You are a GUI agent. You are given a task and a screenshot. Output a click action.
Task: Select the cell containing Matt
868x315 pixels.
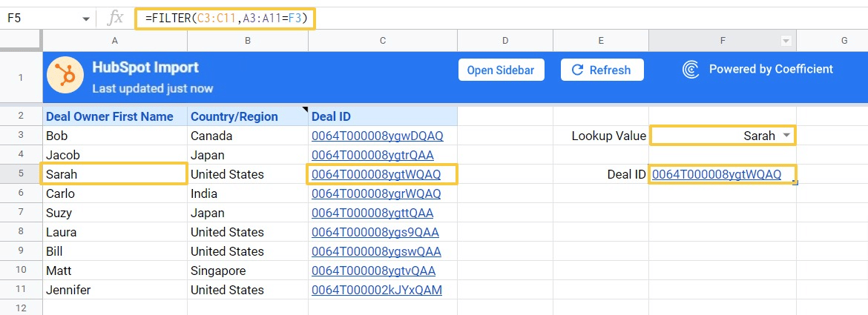(x=114, y=271)
